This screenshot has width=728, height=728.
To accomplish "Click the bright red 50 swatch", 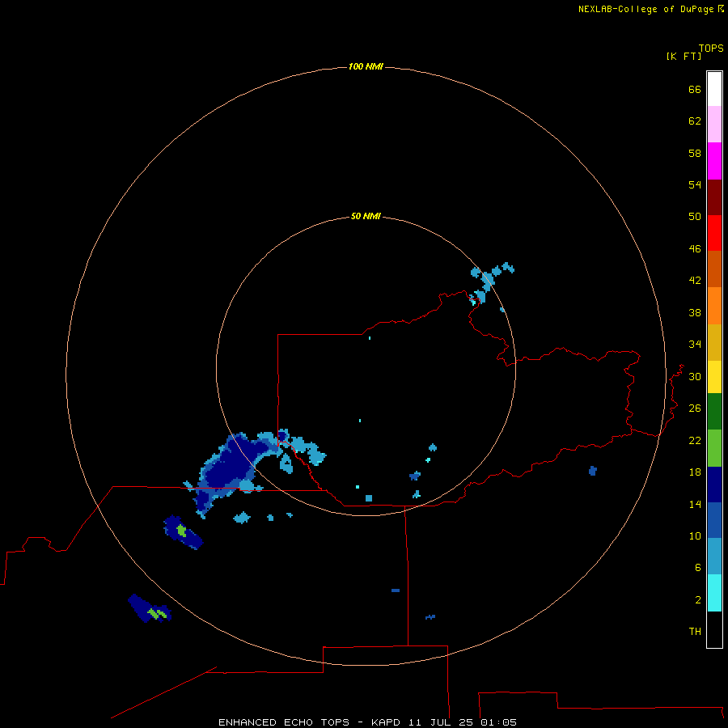I will (x=714, y=233).
